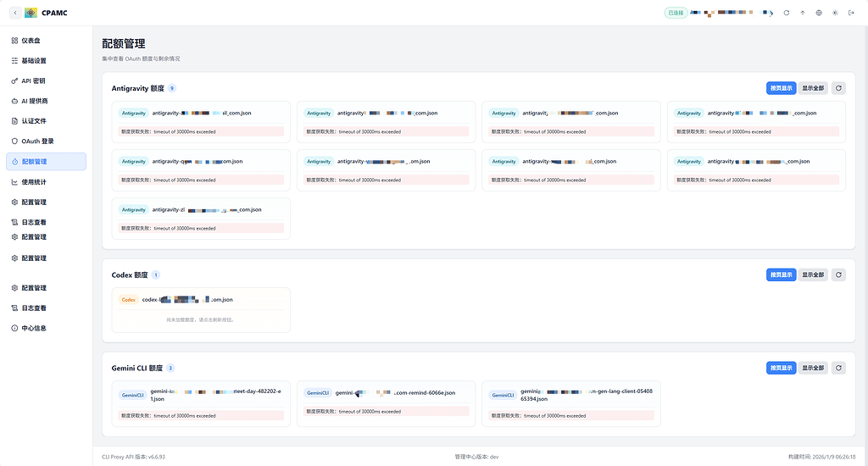Open 仪表盘 in the sidebar
Screen dimensions: 868x466
tap(46, 41)
